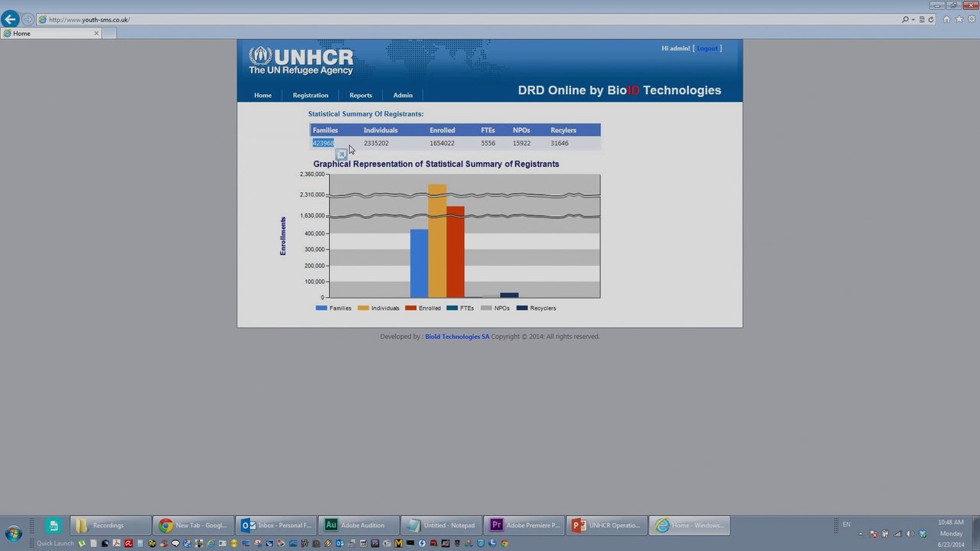Click the NPOs legend color swatch
The image size is (980, 551).
tap(486, 308)
